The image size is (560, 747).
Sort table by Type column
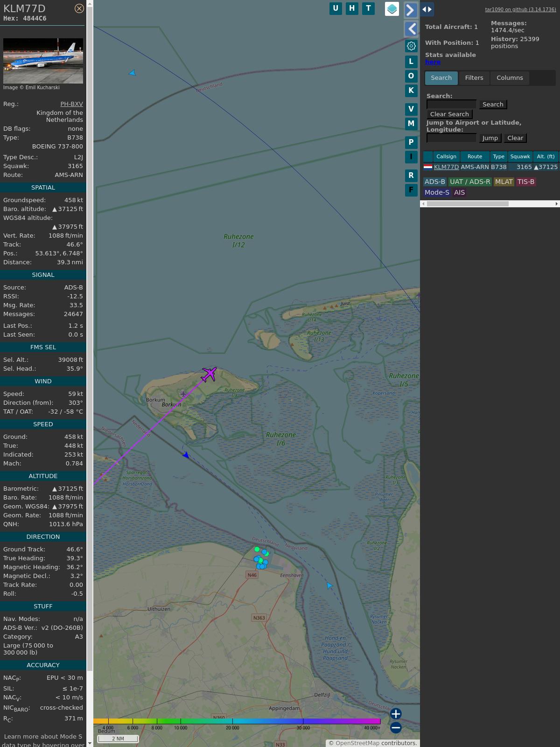click(498, 157)
